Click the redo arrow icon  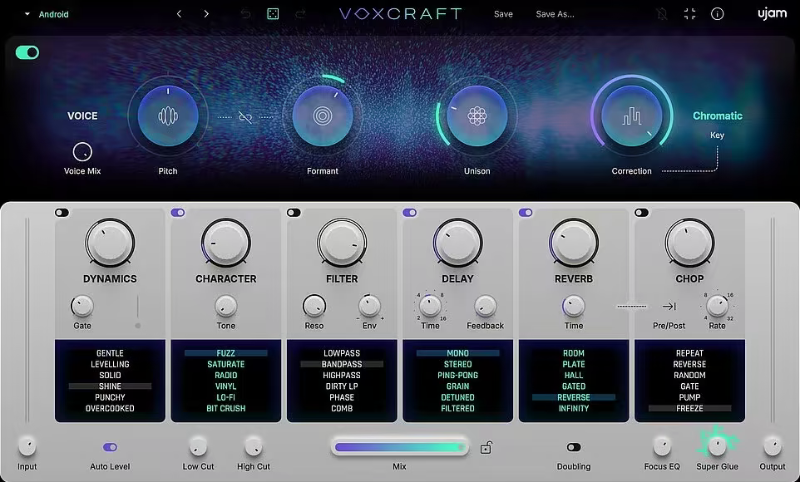click(301, 14)
